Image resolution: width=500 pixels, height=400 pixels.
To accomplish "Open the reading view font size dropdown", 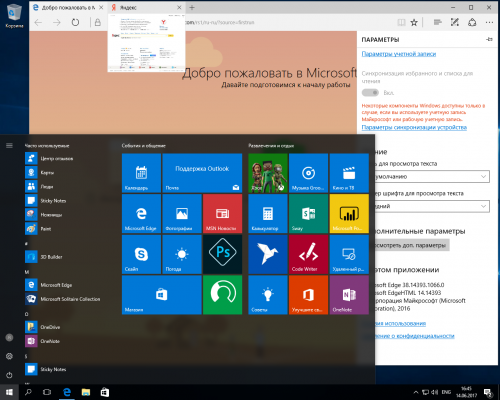I will [432, 206].
